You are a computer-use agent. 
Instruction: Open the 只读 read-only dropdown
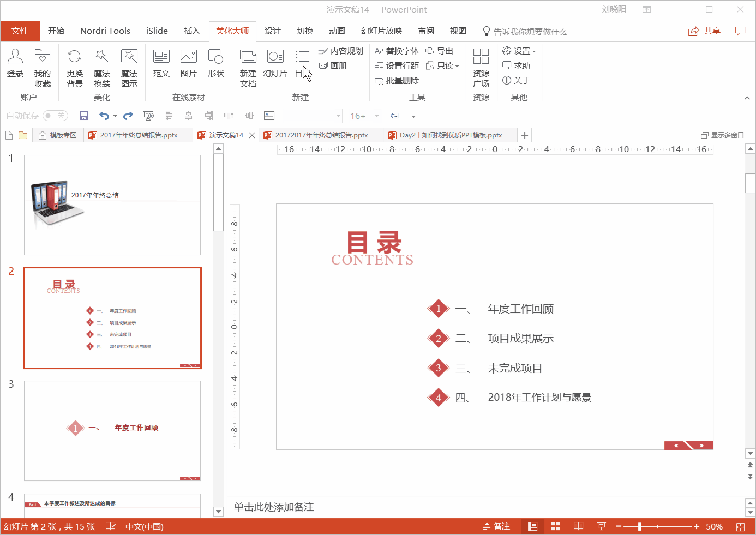pos(442,66)
